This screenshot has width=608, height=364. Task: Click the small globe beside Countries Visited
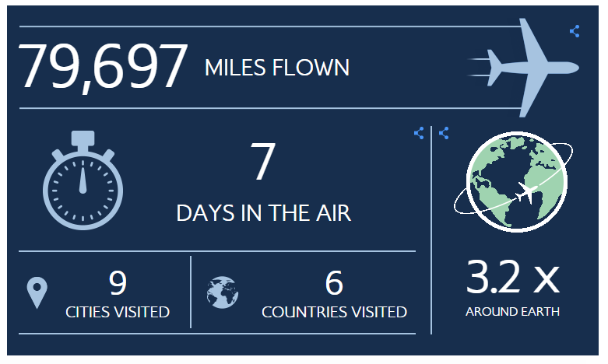tap(223, 292)
